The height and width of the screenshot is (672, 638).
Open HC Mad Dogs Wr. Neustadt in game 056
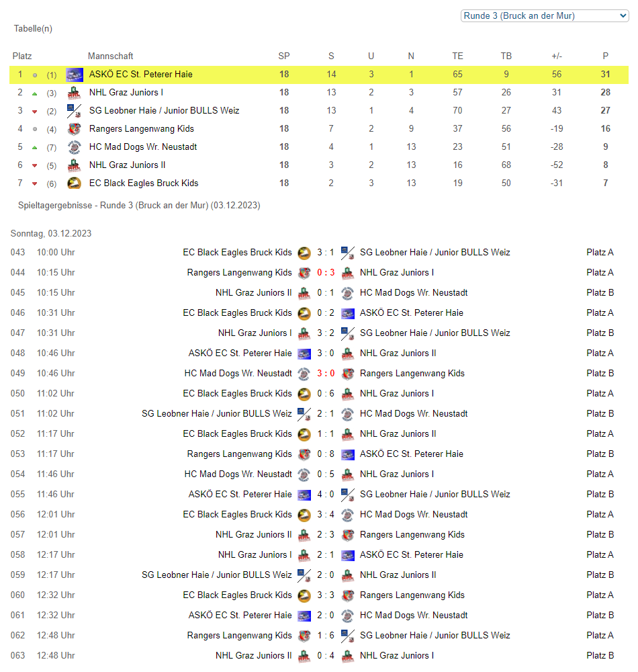[x=414, y=515]
